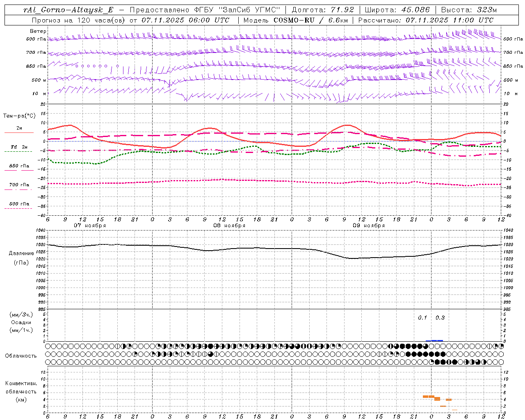525x420 pixels.
Task: Click the Модель COSMO-RU / 6.6км text
Action: tap(295, 20)
